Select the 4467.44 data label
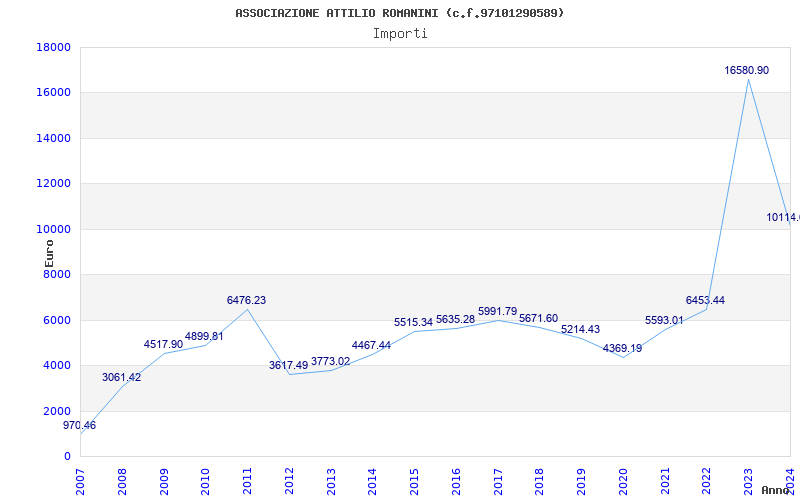800x500 pixels. tap(371, 345)
